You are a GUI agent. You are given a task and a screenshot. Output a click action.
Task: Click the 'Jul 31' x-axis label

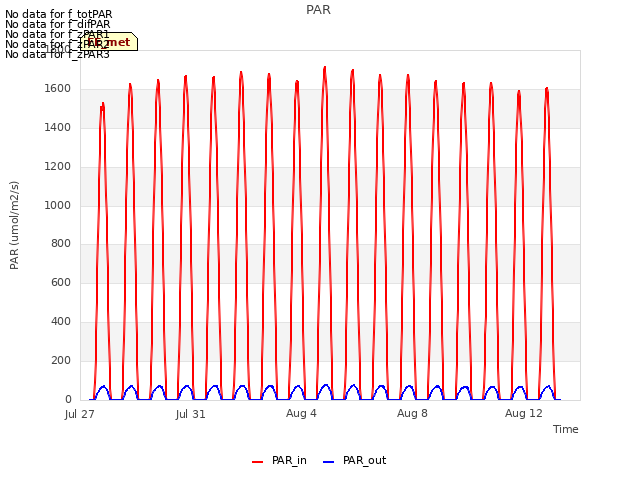tap(191, 414)
